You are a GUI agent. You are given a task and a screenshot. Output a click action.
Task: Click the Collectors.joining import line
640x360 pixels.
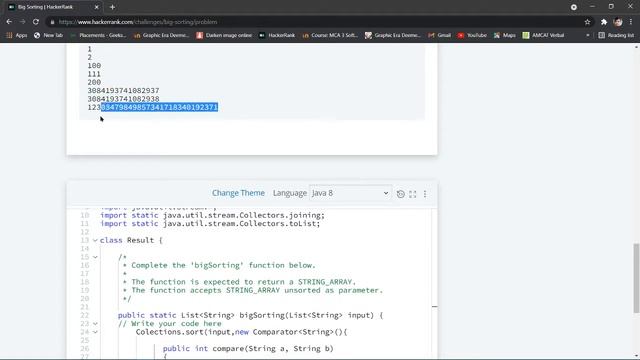click(213, 215)
